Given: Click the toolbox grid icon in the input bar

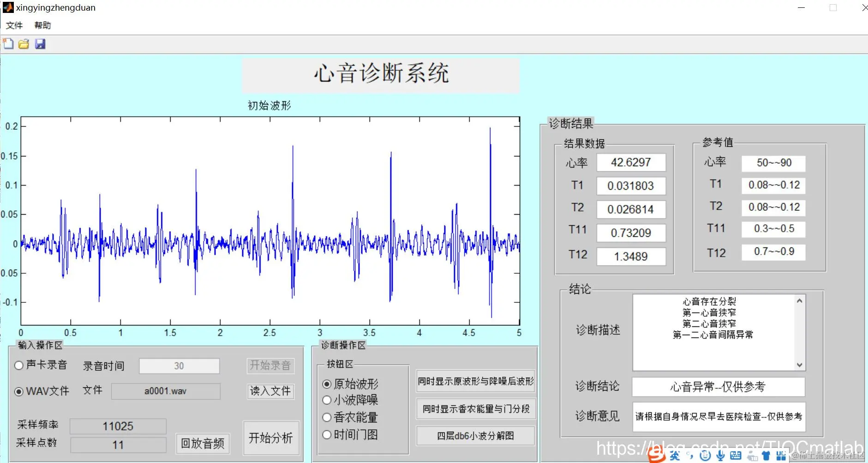Looking at the screenshot, I should point(781,456).
